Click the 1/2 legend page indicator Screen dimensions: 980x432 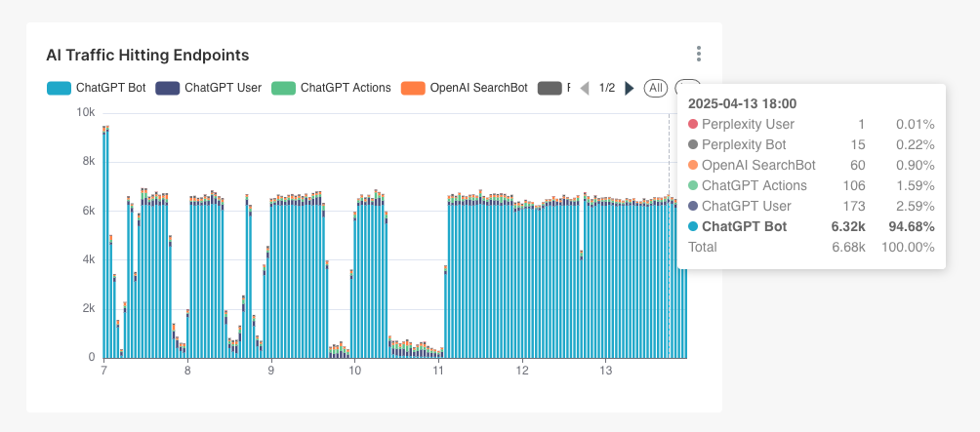click(x=607, y=88)
